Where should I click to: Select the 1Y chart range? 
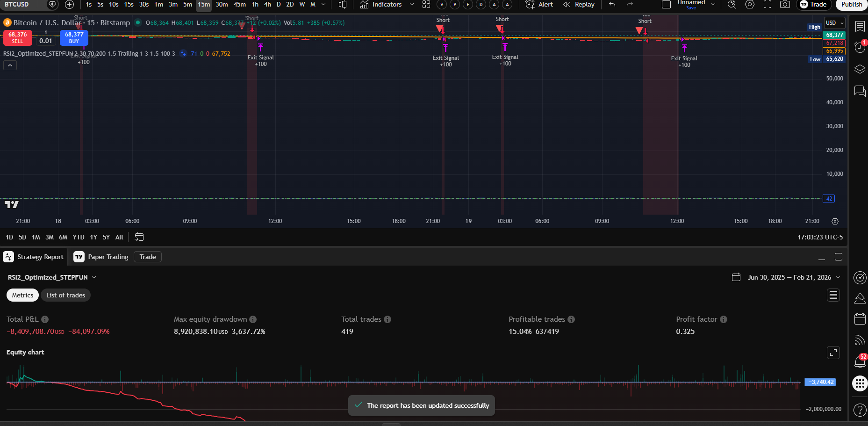(x=93, y=237)
